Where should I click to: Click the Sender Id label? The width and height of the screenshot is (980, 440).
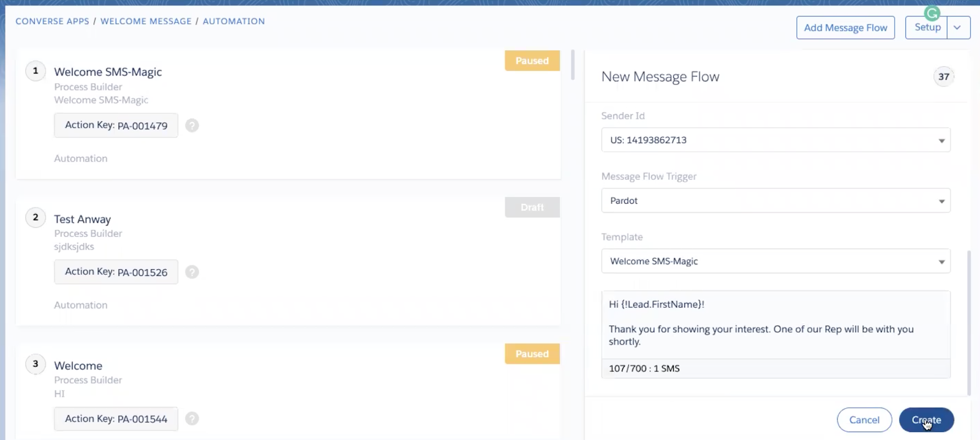tap(623, 116)
